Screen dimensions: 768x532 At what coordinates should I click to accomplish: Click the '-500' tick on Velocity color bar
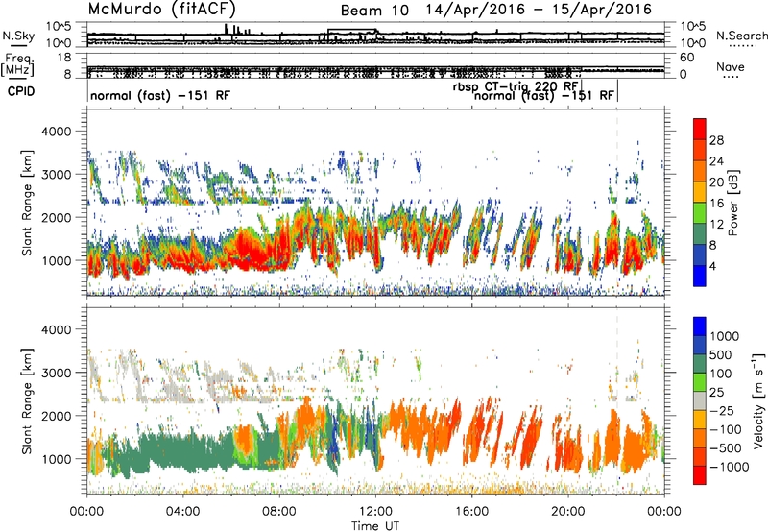tap(726, 447)
